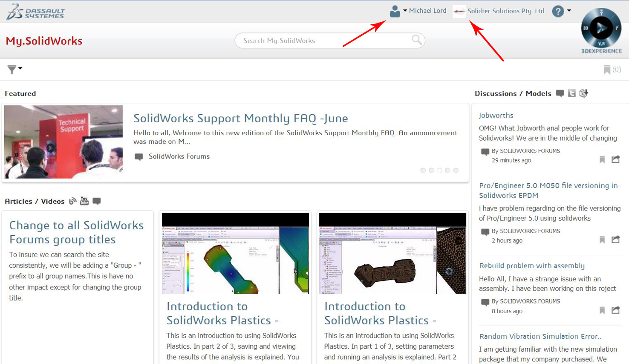Open SolidWorks Support Monthly FAQ -June article
Screen dimensions: 629x364
coord(240,118)
